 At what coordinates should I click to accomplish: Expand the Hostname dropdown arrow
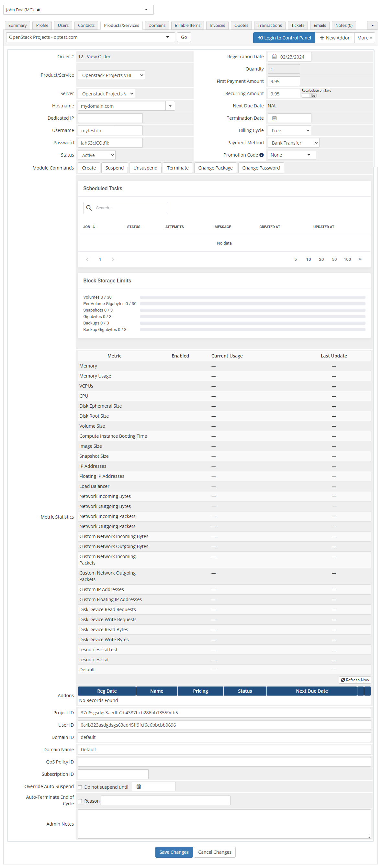point(170,106)
